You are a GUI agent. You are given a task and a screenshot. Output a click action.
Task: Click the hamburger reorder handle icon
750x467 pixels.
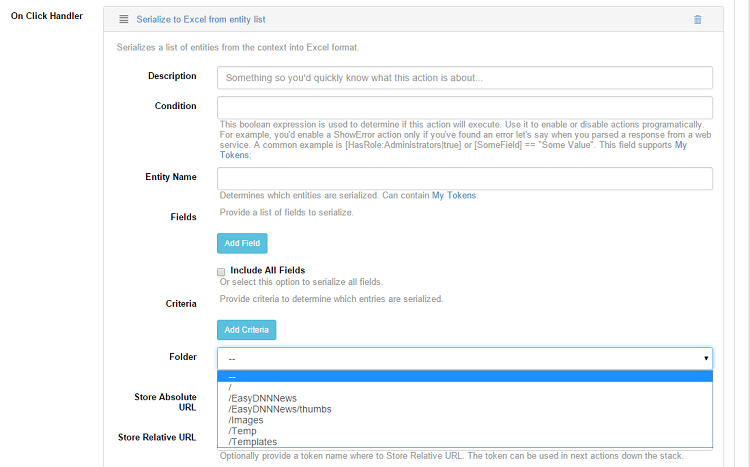pyautogui.click(x=123, y=19)
